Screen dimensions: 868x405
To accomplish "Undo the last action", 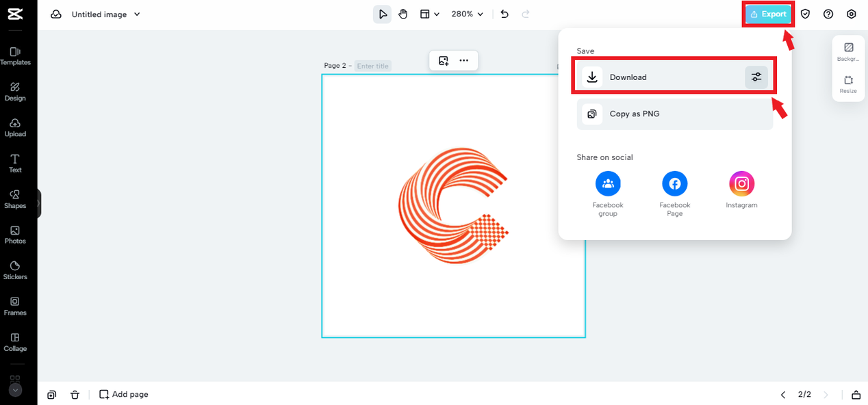I will tap(505, 14).
